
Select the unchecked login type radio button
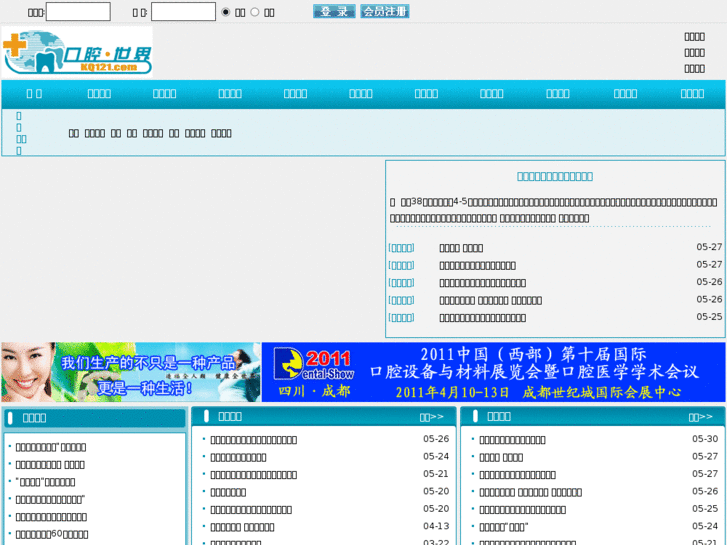(x=255, y=12)
